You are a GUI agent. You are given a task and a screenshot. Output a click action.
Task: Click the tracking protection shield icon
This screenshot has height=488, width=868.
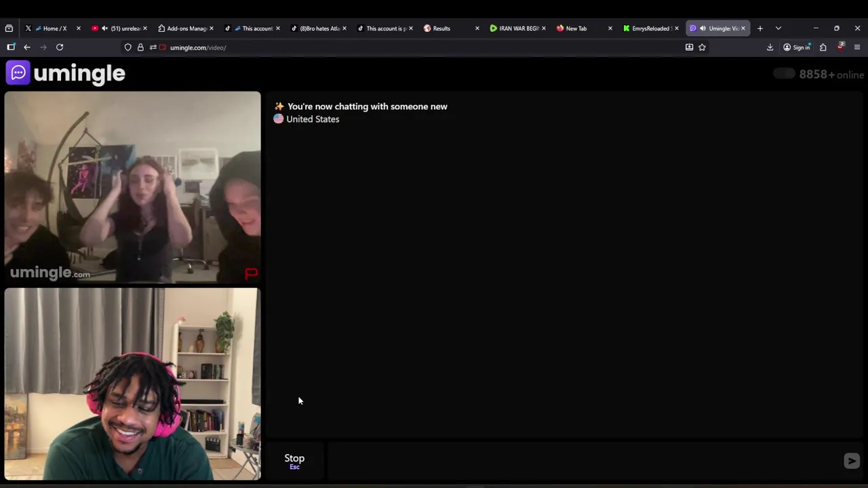coord(127,47)
